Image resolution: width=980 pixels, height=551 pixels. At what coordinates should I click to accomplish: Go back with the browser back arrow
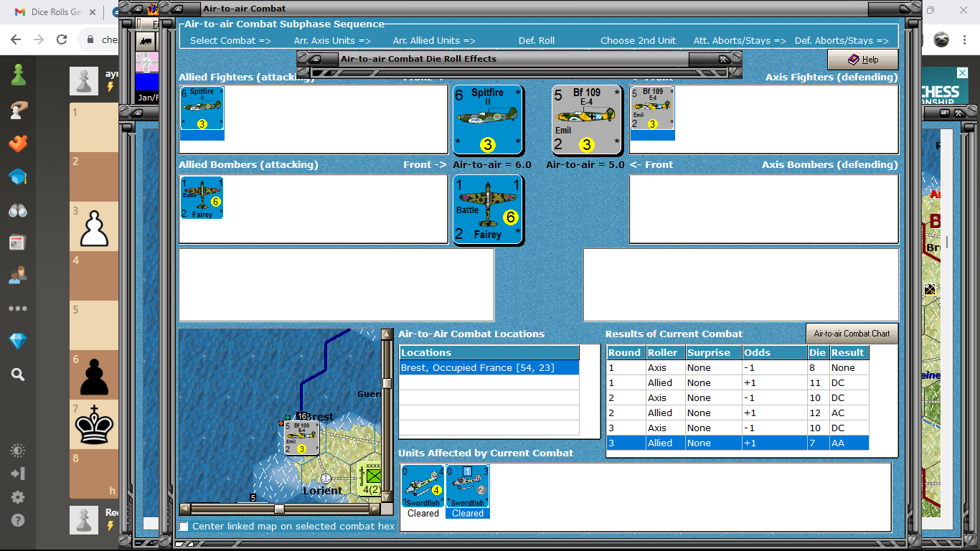16,39
